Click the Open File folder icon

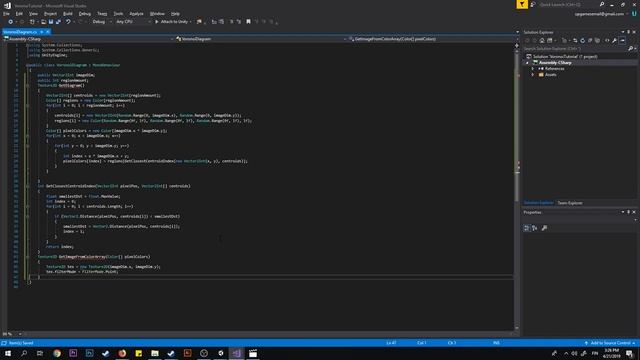pyautogui.click(x=43, y=22)
